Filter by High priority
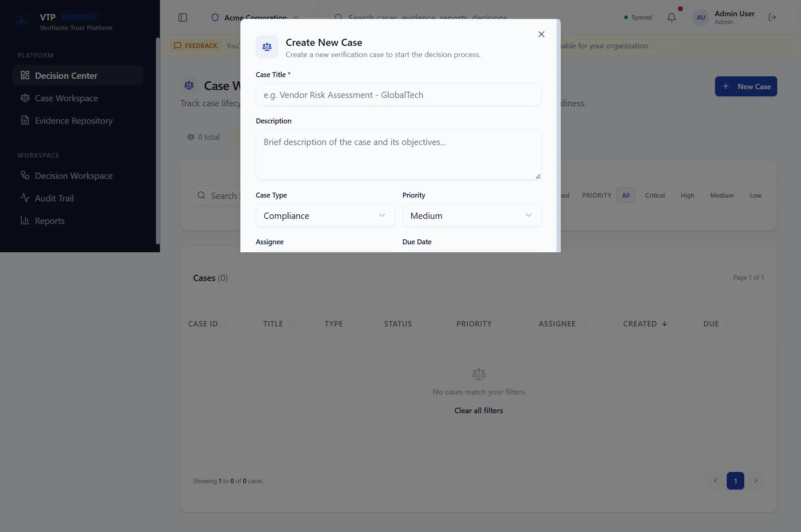801x532 pixels. 688,195
